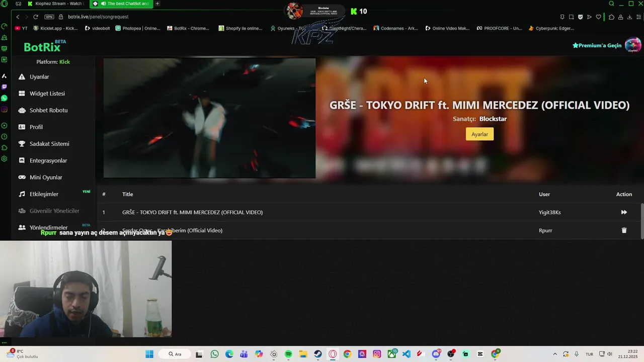Open Mini Oyunlar in the sidebar
The height and width of the screenshot is (362, 644).
(41, 177)
